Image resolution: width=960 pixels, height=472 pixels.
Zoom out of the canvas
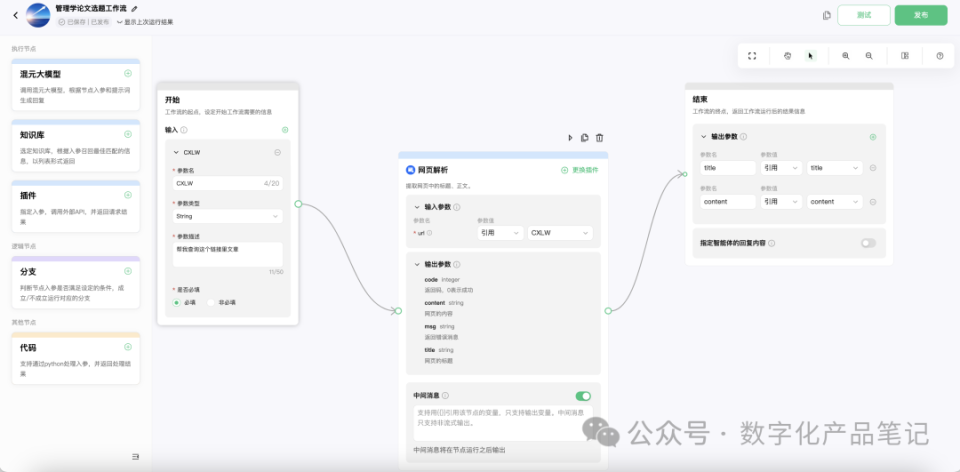click(869, 56)
